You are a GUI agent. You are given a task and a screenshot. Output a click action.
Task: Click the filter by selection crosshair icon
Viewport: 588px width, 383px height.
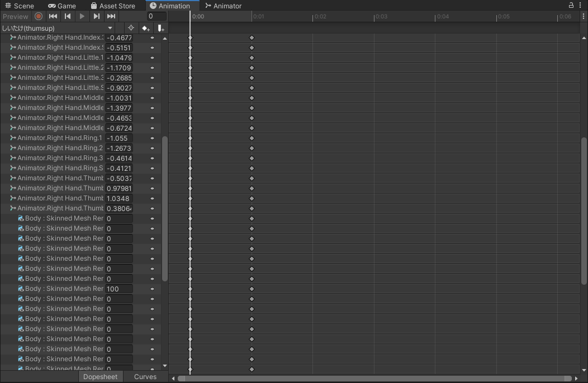pyautogui.click(x=130, y=27)
